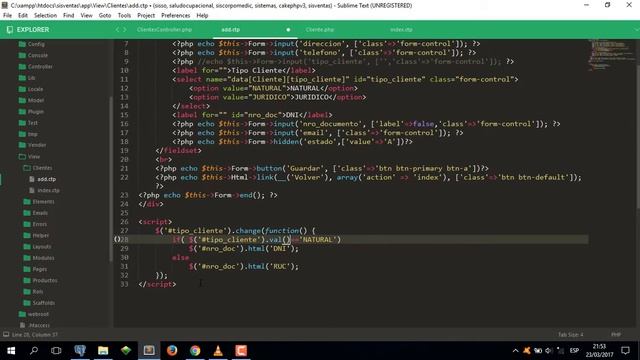This screenshot has width=640, height=360.
Task: Open the Goto menu
Action: pyautogui.click(x=105, y=16)
